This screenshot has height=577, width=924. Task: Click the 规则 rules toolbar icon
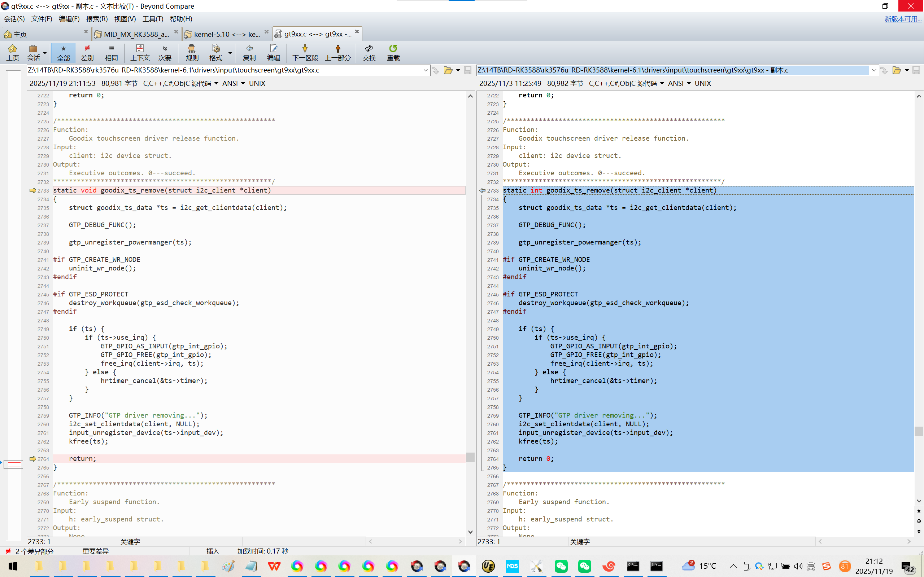[192, 52]
